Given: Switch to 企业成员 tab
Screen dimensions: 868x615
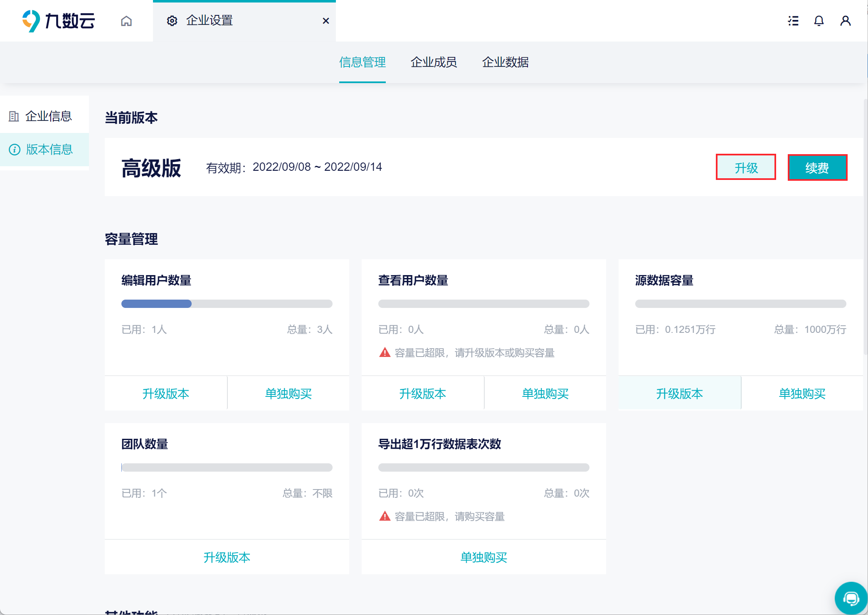Looking at the screenshot, I should (x=434, y=62).
